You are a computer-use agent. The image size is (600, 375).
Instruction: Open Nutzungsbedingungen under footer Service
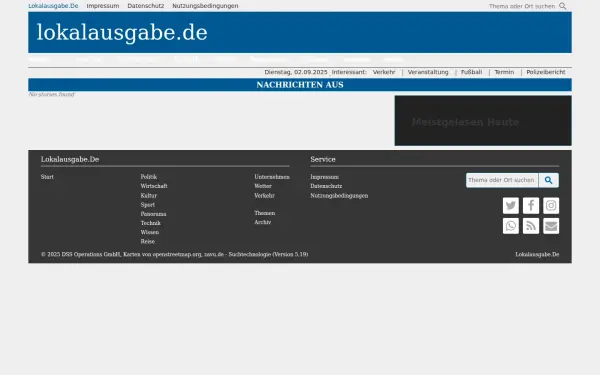point(339,196)
